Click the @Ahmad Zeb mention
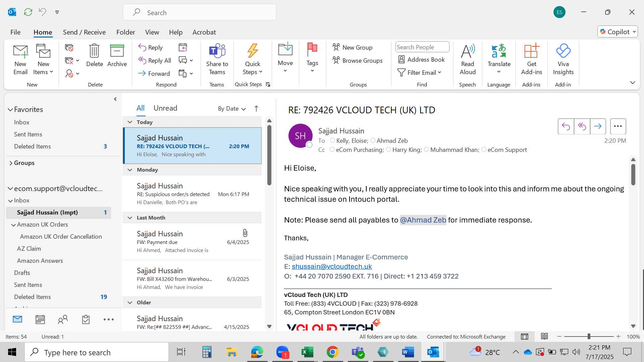 (x=423, y=220)
